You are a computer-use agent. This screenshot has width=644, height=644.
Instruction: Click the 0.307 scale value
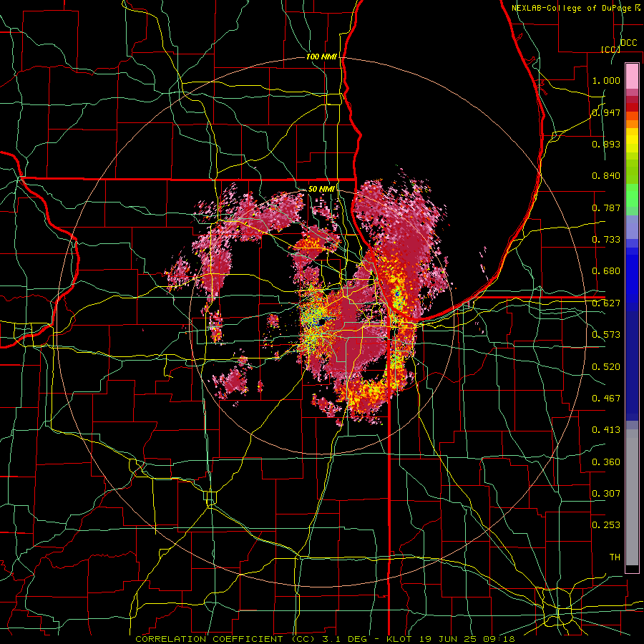[x=606, y=493]
